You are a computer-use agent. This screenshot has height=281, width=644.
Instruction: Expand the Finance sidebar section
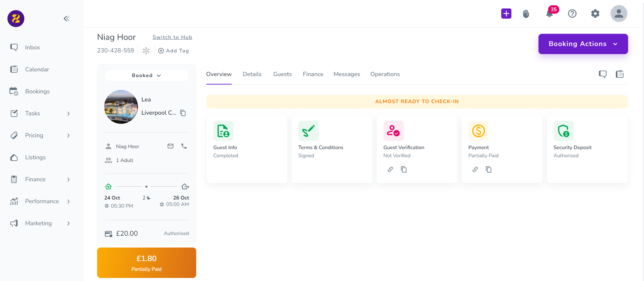click(68, 179)
